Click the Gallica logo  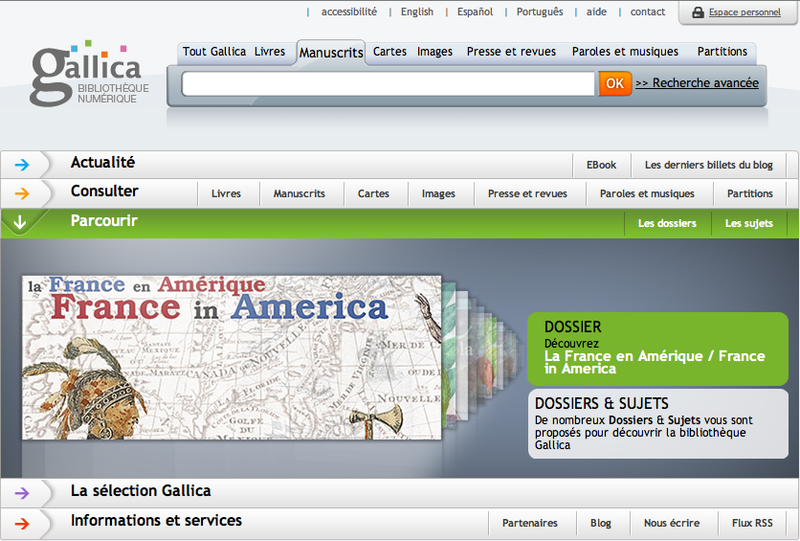[89, 73]
